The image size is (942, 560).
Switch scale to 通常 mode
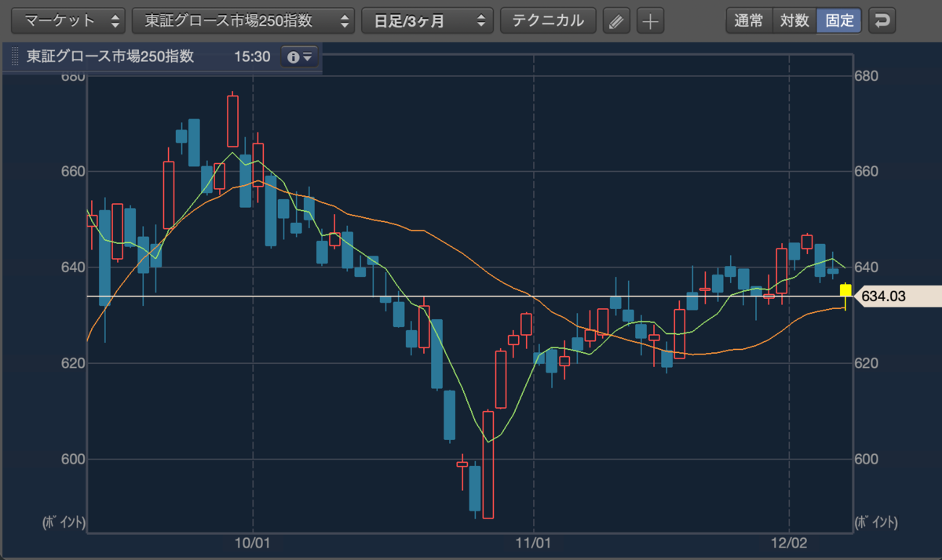[x=749, y=20]
